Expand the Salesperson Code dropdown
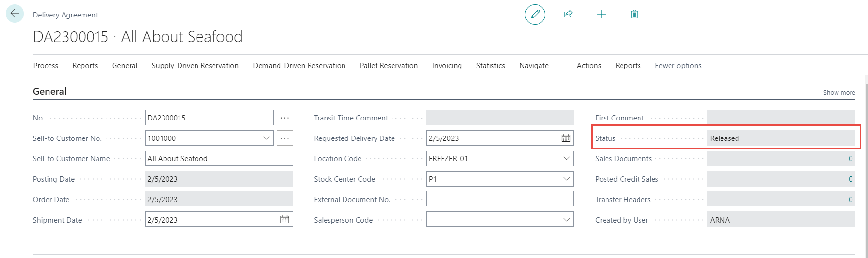868x258 pixels. (x=566, y=220)
